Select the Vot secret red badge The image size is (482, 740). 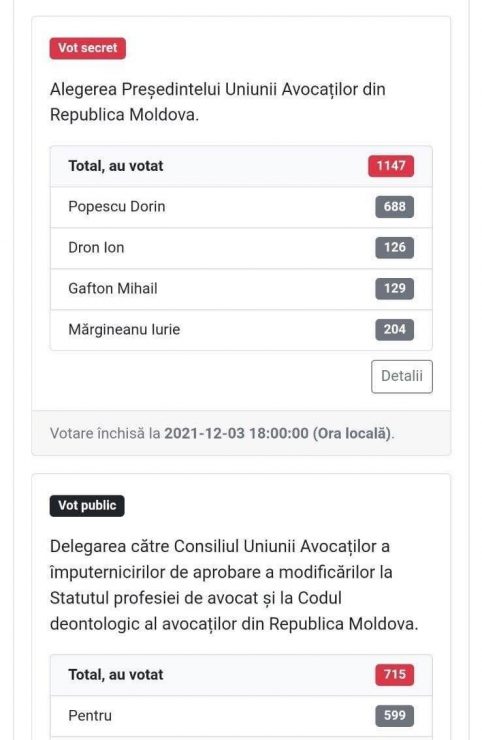point(88,48)
